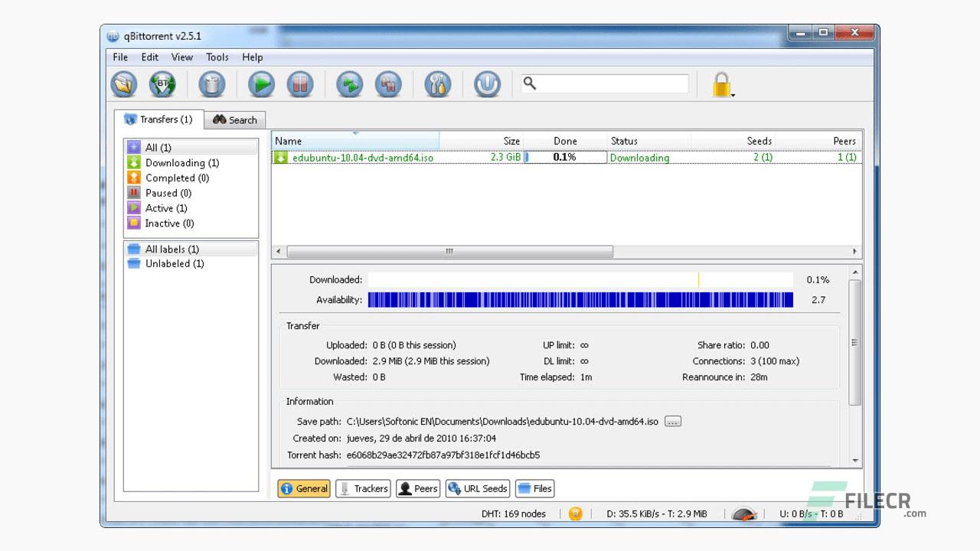Open the lock icon dropdown arrow
This screenshot has height=551, width=980.
(733, 96)
